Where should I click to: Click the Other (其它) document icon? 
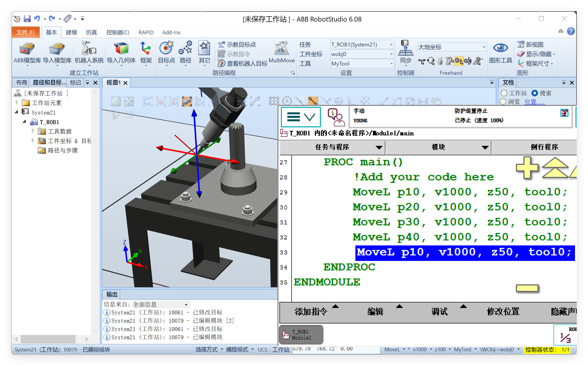click(204, 48)
